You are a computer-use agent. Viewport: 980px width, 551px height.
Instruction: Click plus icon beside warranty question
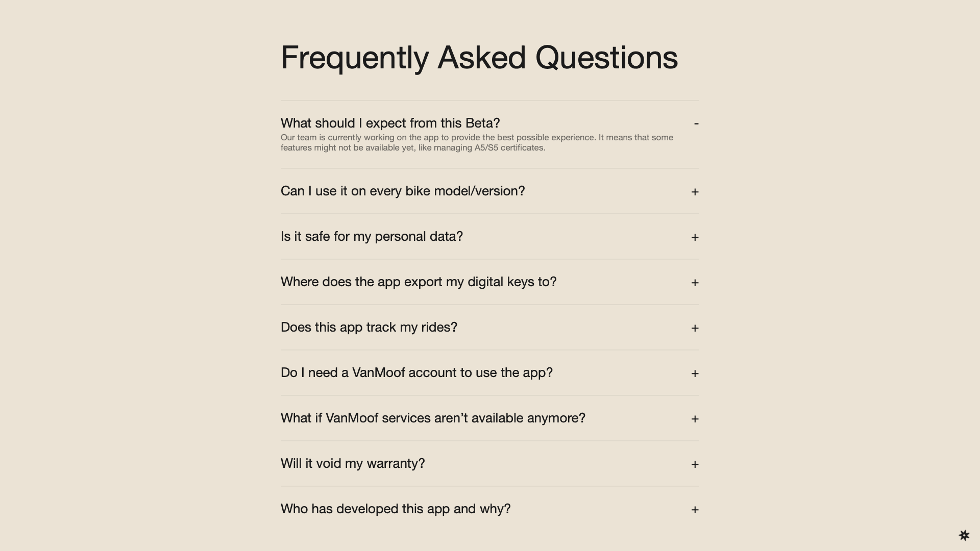pyautogui.click(x=695, y=464)
